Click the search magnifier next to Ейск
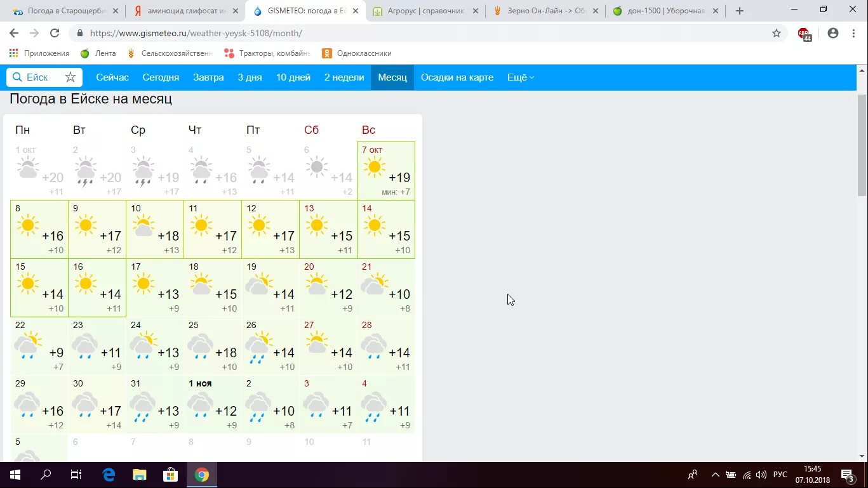The height and width of the screenshot is (488, 868). 17,77
